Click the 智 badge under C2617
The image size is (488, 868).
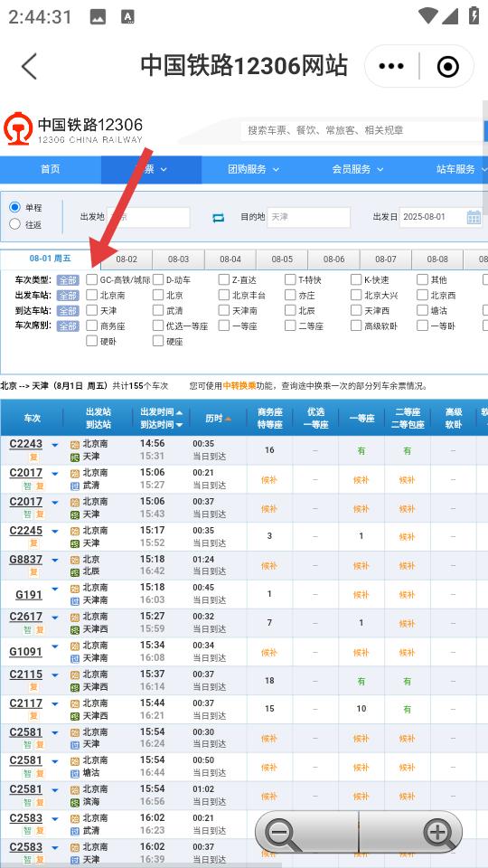(27, 630)
